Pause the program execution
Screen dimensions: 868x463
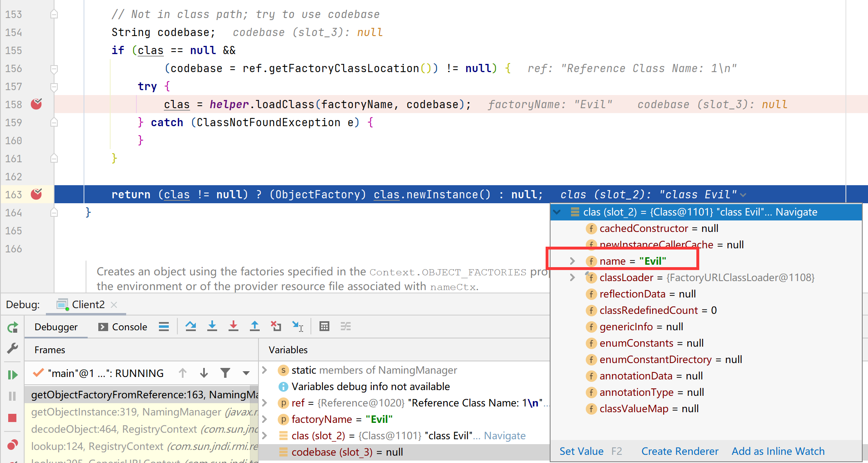click(13, 396)
